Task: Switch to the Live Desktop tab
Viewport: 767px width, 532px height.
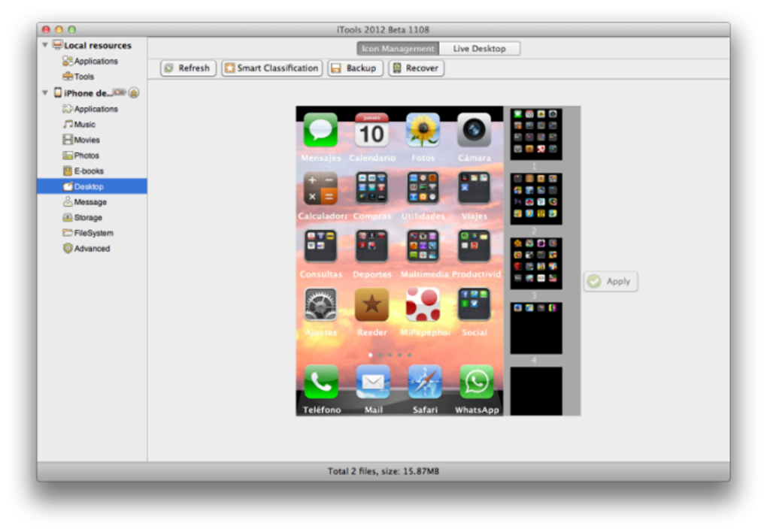Action: point(480,48)
